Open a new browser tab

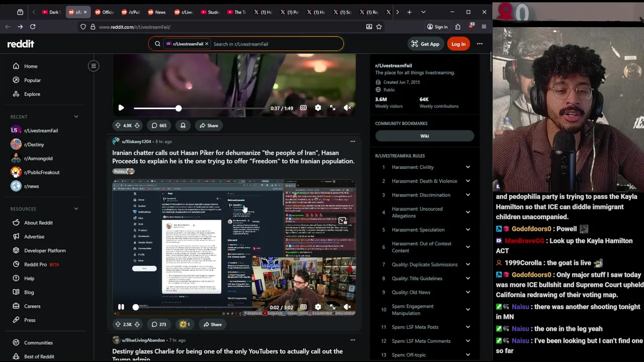click(409, 12)
